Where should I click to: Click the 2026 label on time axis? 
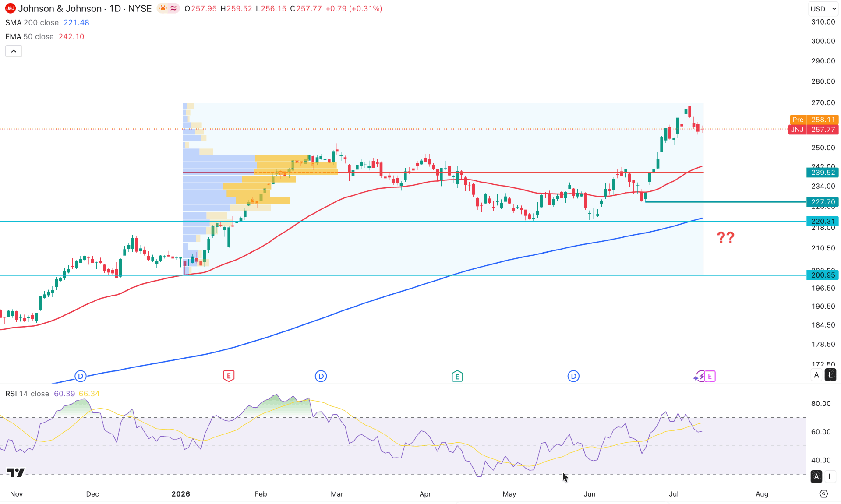click(x=181, y=494)
